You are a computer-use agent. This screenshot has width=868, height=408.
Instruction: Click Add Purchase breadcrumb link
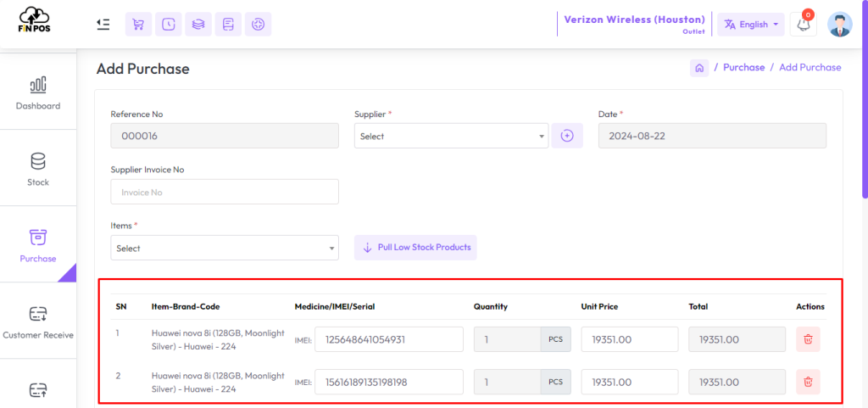point(810,68)
